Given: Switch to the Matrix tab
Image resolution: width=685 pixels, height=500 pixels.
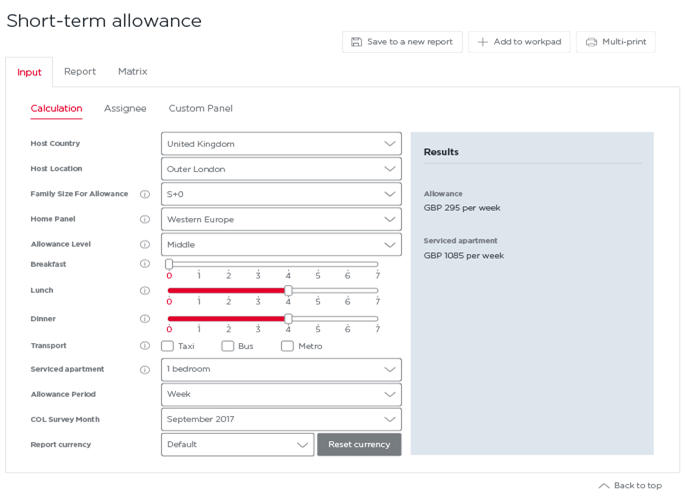Looking at the screenshot, I should point(133,72).
